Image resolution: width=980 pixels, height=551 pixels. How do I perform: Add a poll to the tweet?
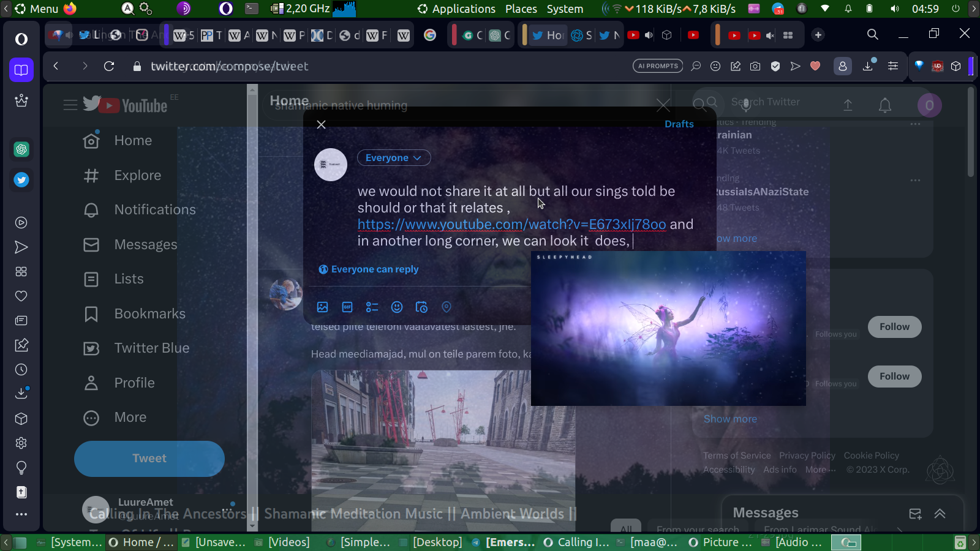coord(372,307)
